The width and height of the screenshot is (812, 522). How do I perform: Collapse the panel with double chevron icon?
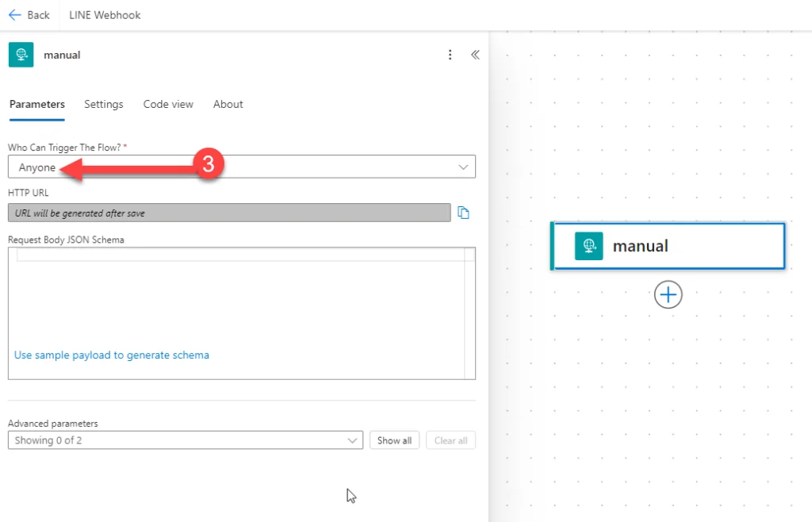coord(475,55)
